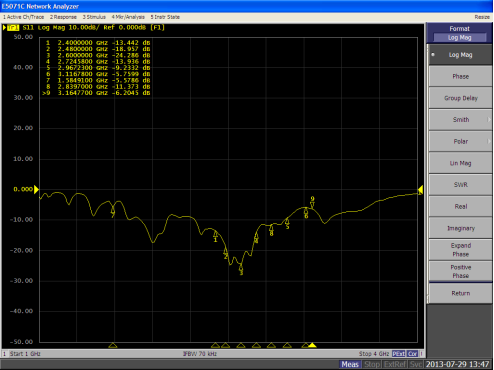Click the marker 7 triangle on frequency axis
The height and width of the screenshot is (370, 494).
coord(113,345)
